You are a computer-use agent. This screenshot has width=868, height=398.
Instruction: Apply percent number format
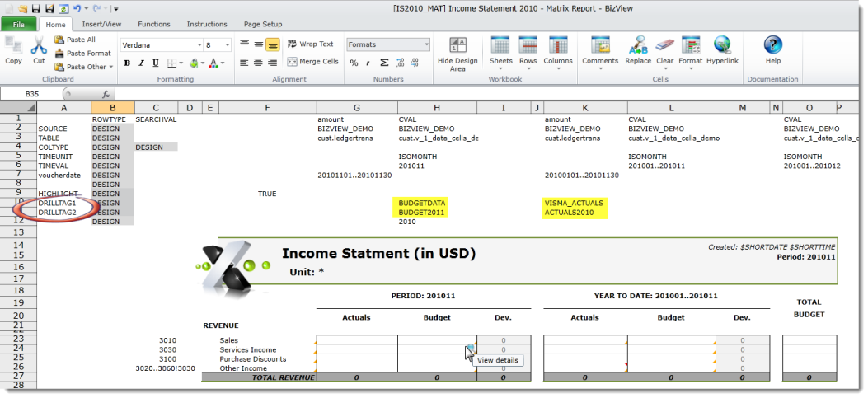(354, 63)
